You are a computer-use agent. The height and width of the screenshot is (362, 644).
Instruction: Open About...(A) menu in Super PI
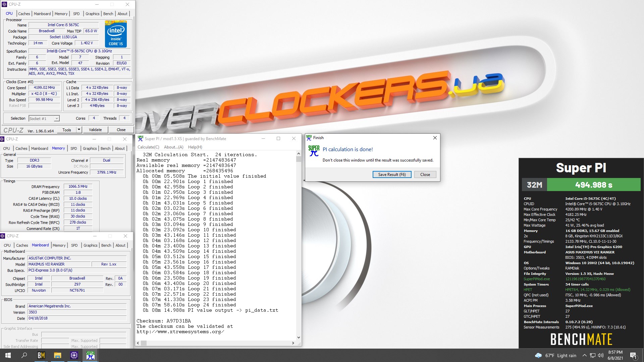click(173, 147)
